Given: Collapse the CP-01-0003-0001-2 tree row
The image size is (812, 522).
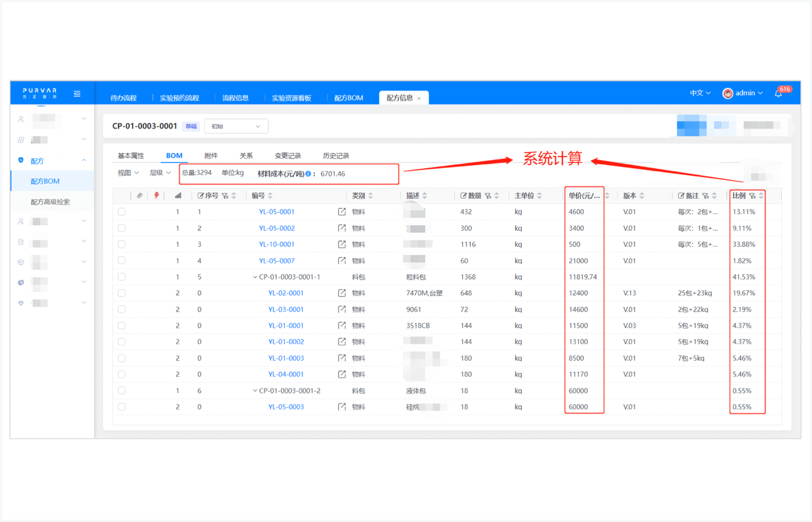Looking at the screenshot, I should pos(255,391).
